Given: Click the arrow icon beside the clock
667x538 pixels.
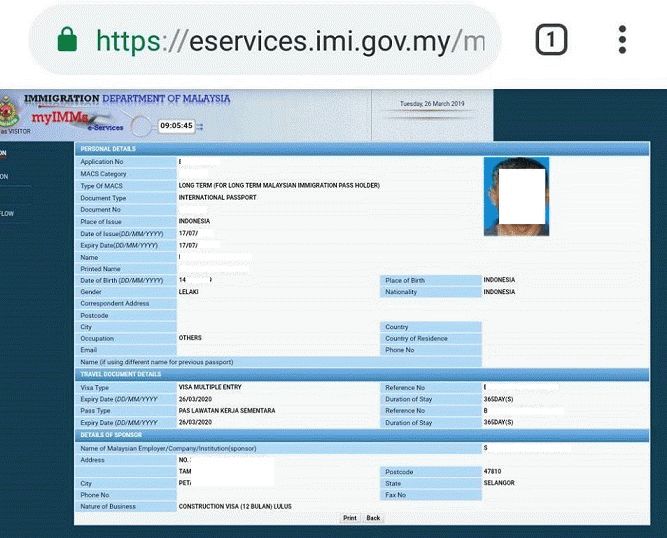Looking at the screenshot, I should pos(199,126).
